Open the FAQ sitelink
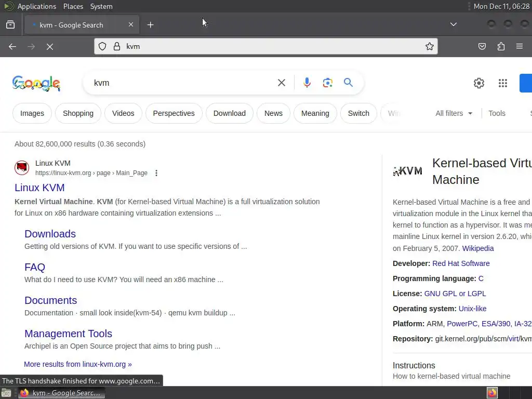 click(35, 267)
